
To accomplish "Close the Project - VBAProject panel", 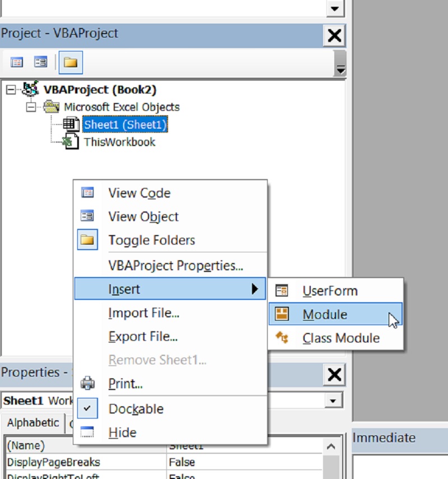I will pyautogui.click(x=334, y=36).
